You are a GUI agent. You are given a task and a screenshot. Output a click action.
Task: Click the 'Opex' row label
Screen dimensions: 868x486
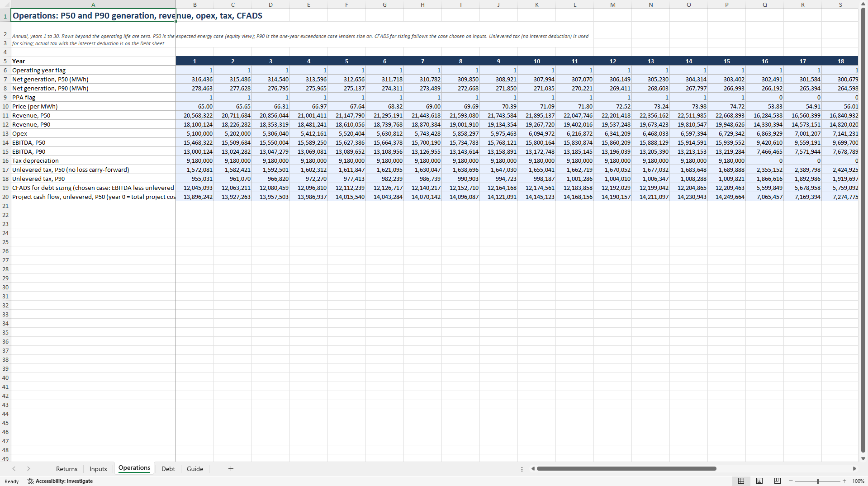(19, 133)
